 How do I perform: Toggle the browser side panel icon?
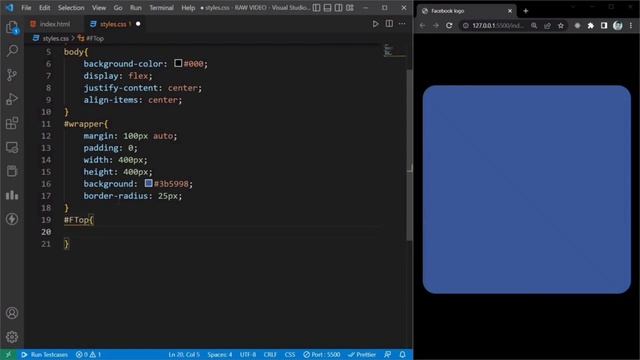[x=604, y=25]
